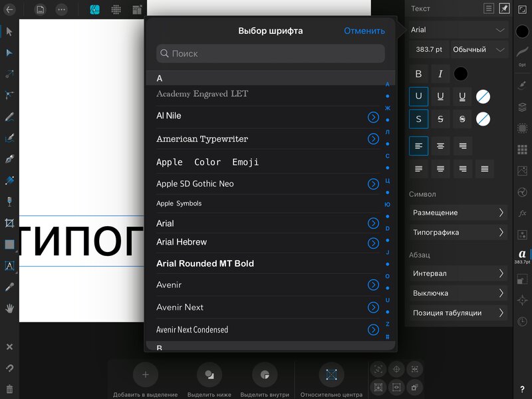
Task: Set justify all alignment
Action: point(485,169)
